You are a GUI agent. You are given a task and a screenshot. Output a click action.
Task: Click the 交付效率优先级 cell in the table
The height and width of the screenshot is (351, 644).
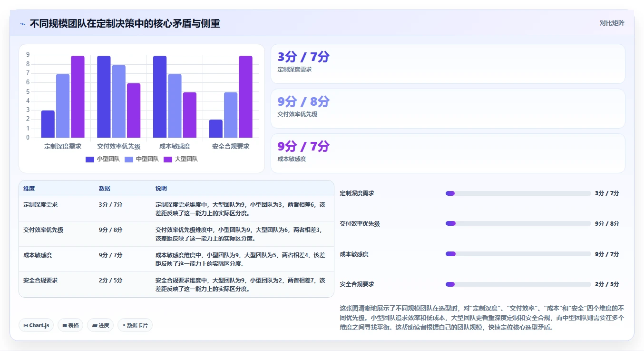(43, 230)
